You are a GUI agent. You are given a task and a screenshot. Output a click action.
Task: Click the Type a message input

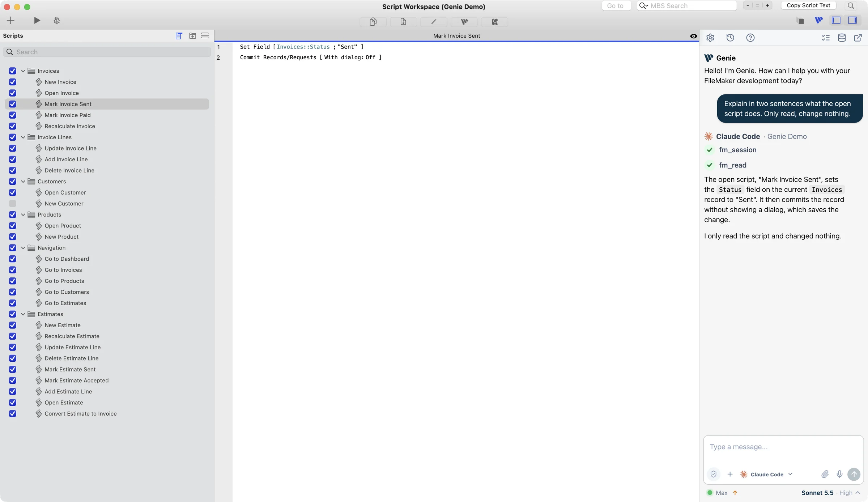pyautogui.click(x=783, y=447)
